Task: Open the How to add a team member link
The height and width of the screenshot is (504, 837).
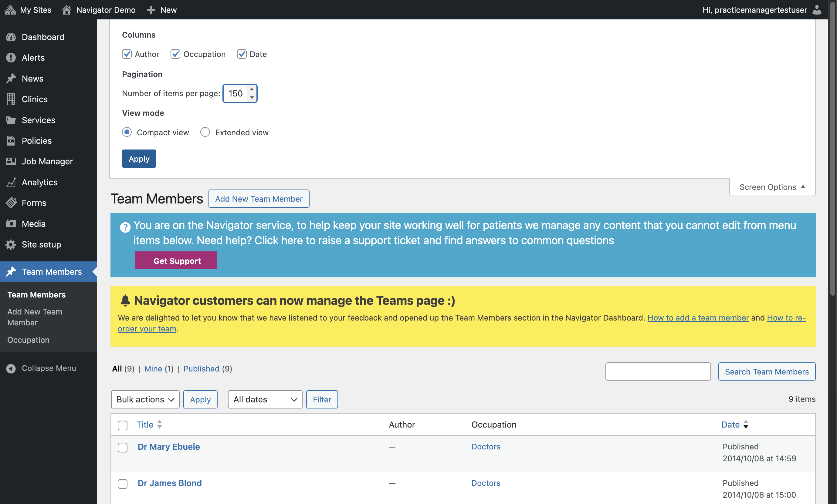Action: [x=698, y=318]
